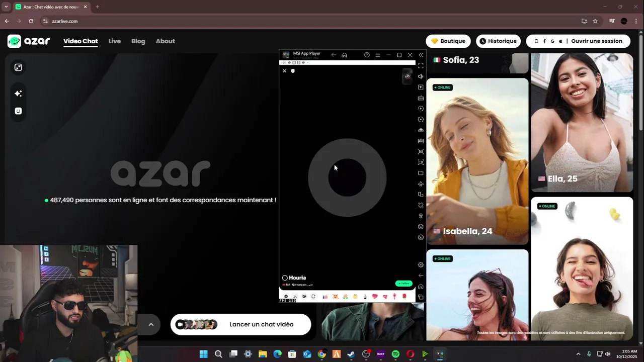Screen dimensions: 644x362
Task: Send the rose gift emoji
Action: 404,297
